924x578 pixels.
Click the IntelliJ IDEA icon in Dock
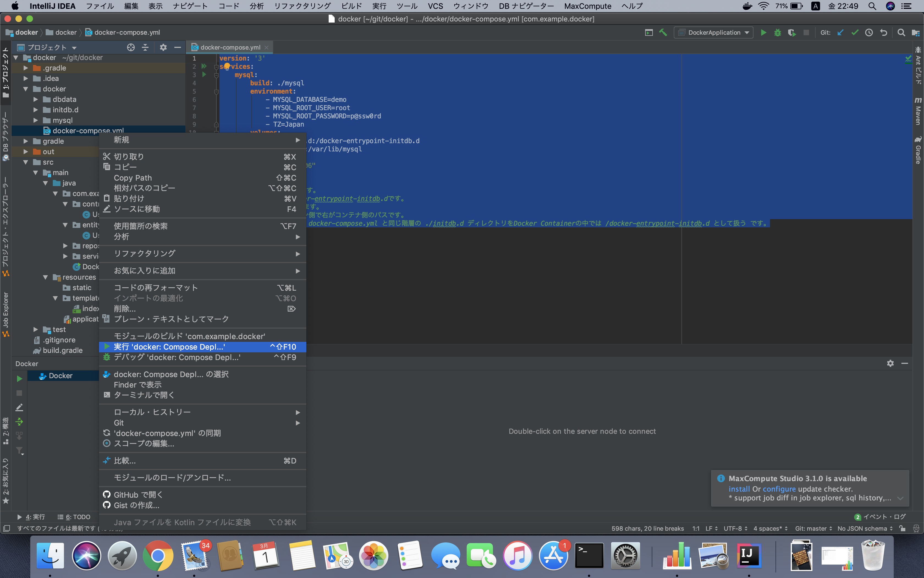click(x=748, y=555)
